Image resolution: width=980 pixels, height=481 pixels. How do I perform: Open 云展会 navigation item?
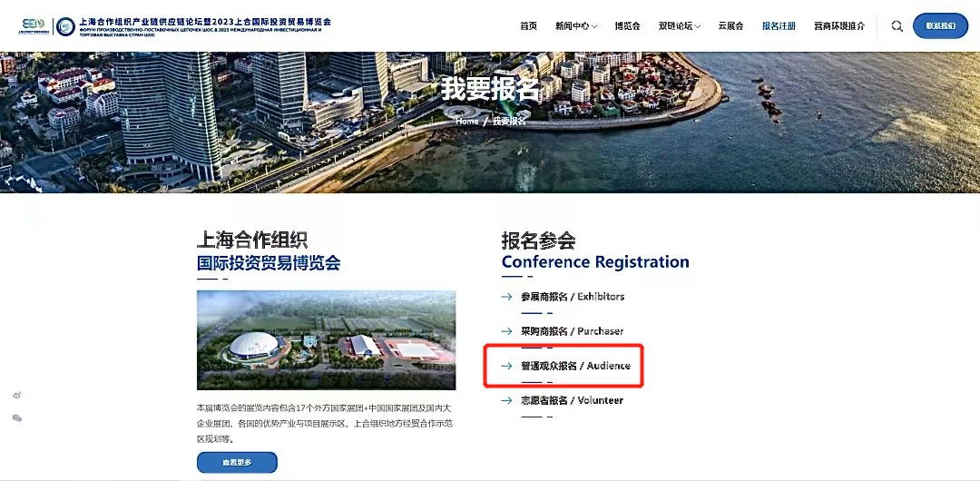(x=730, y=26)
